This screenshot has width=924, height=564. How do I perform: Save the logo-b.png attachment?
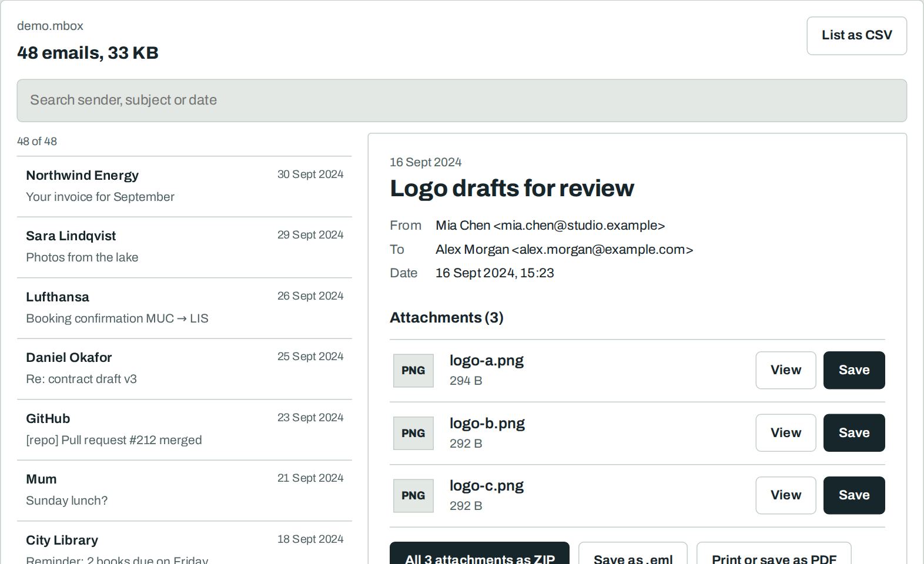pyautogui.click(x=853, y=433)
